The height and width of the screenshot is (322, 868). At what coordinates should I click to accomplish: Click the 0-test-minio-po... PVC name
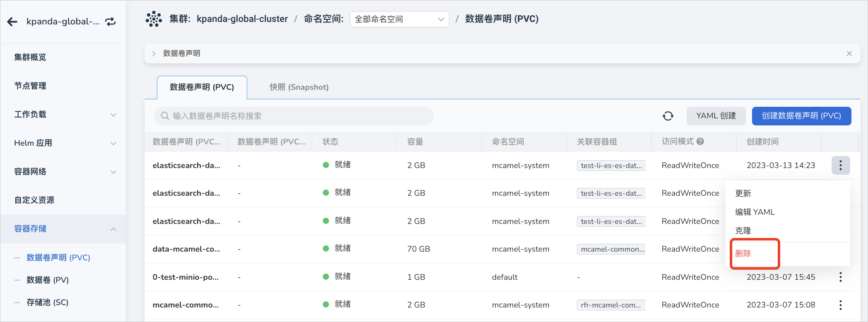tap(186, 277)
